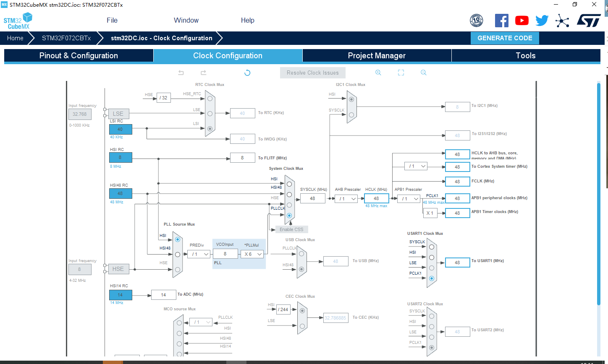Select LSE in RTC Clock Mux
This screenshot has height=364, width=608.
coord(210,114)
